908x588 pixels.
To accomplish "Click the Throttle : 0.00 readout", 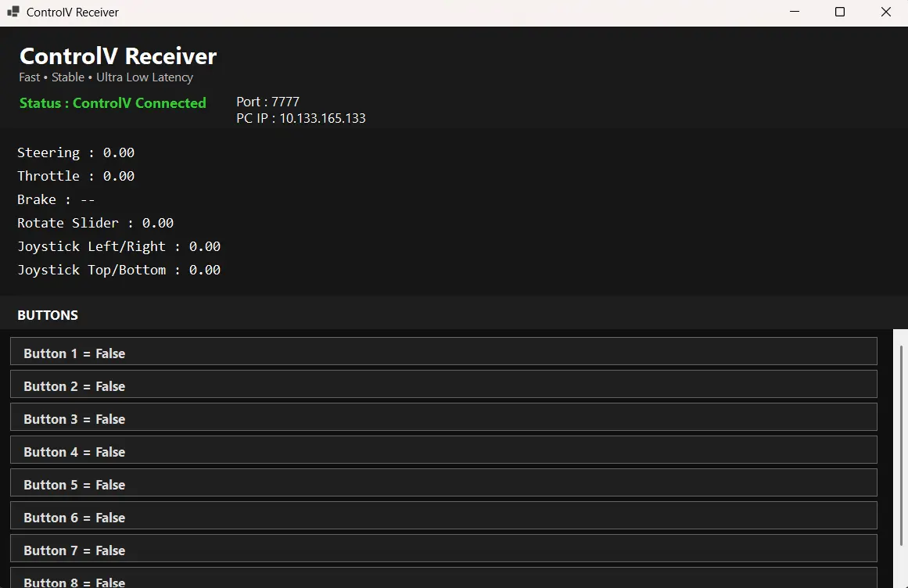I will click(76, 176).
